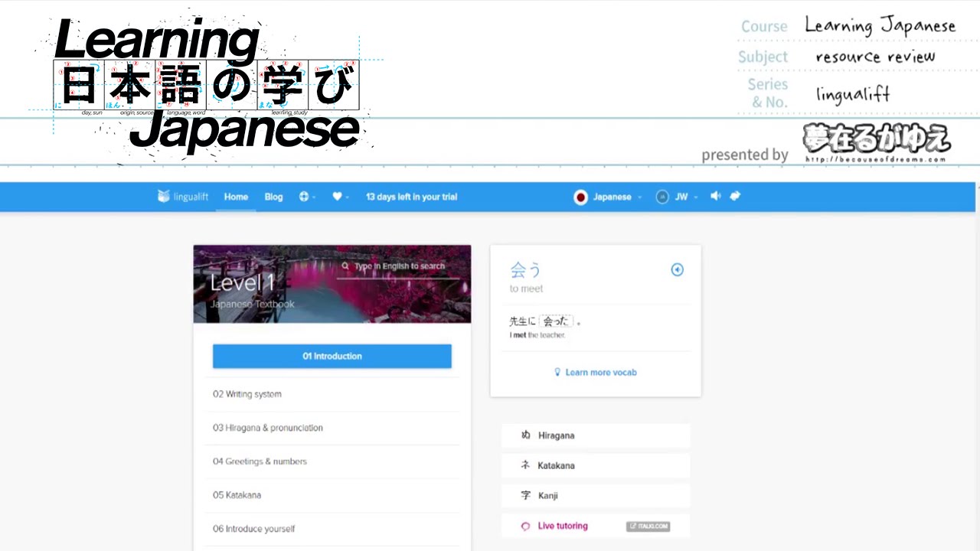Open the Kanji tool
The width and height of the screenshot is (980, 551).
[596, 496]
